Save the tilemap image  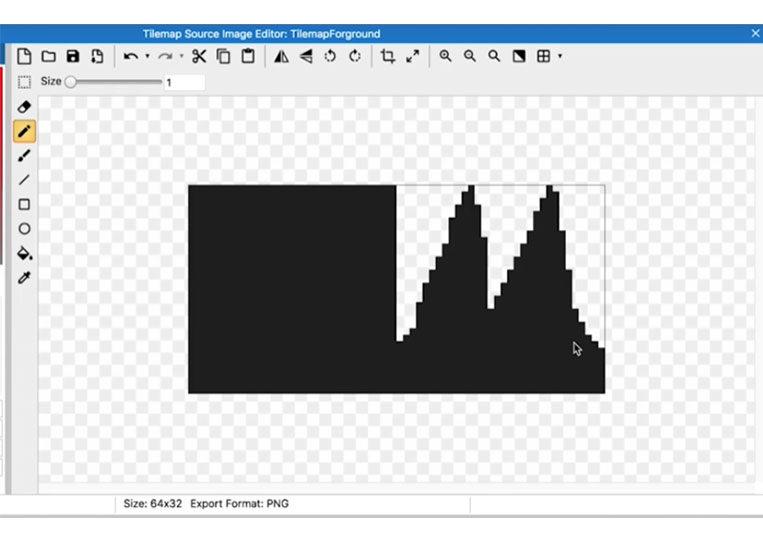(x=73, y=56)
